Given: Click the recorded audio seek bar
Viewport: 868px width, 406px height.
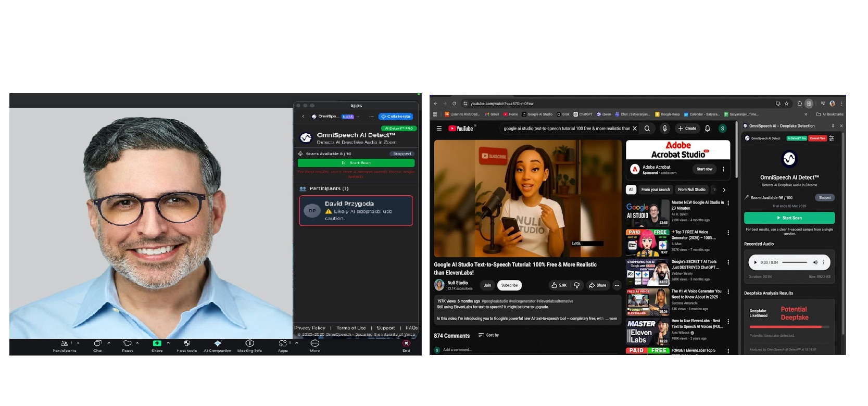Looking at the screenshot, I should coord(794,262).
